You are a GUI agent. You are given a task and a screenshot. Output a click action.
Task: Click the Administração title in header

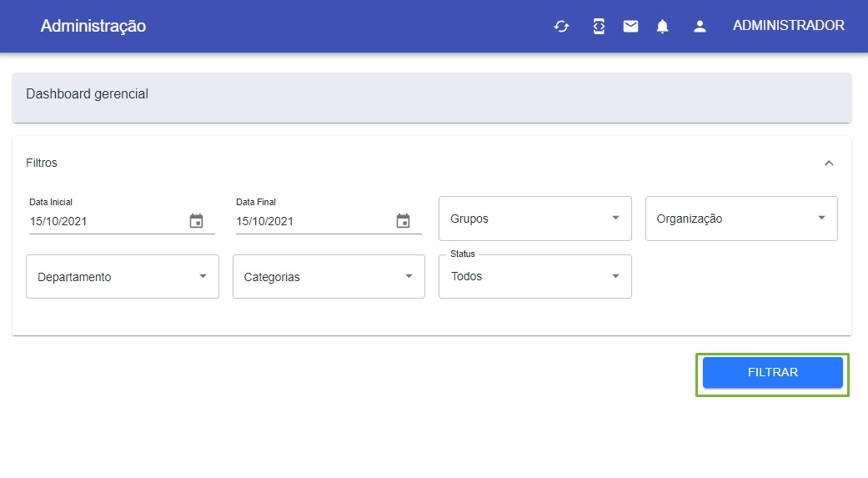coord(93,26)
